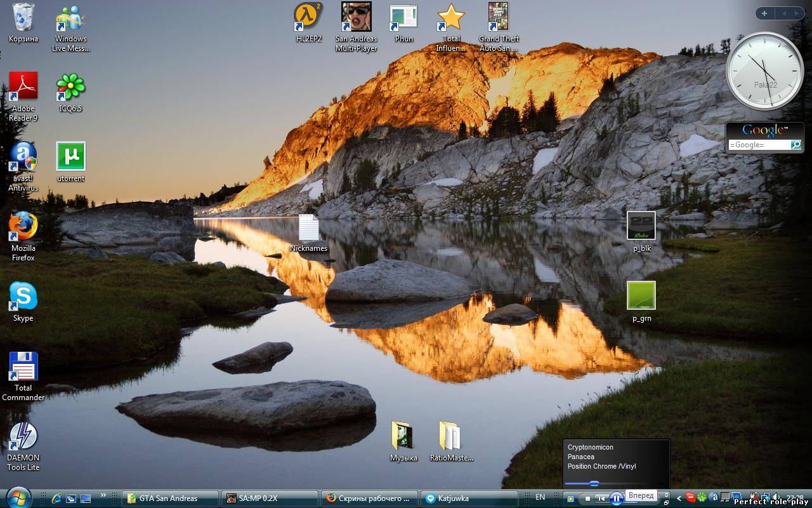Launch Internet Explorer from Quick Launch

pyautogui.click(x=56, y=498)
